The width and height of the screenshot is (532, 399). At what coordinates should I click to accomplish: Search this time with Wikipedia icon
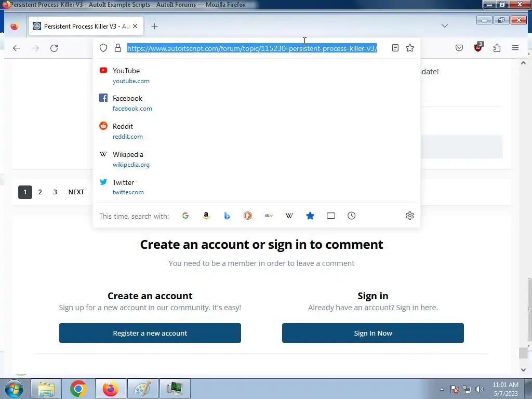click(289, 216)
